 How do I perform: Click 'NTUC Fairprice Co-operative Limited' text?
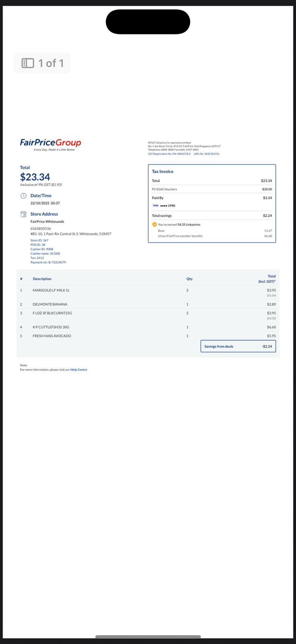pyautogui.click(x=169, y=142)
